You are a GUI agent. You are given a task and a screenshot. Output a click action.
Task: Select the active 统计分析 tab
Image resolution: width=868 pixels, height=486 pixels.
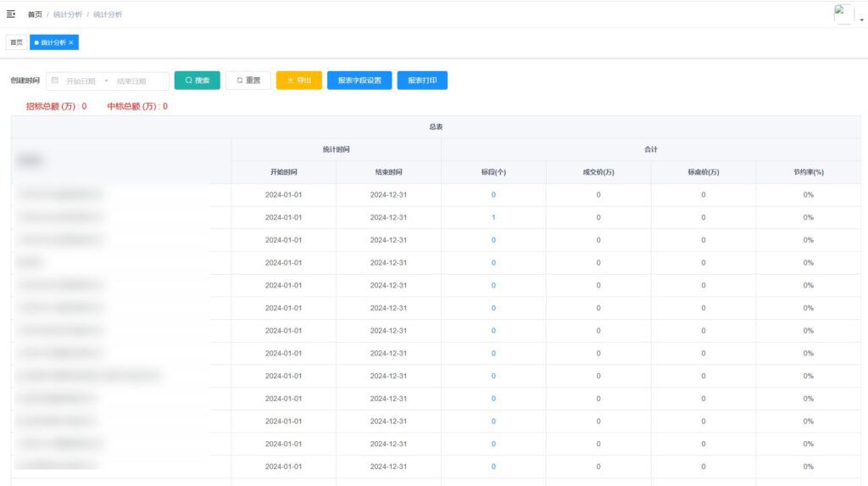tap(52, 42)
